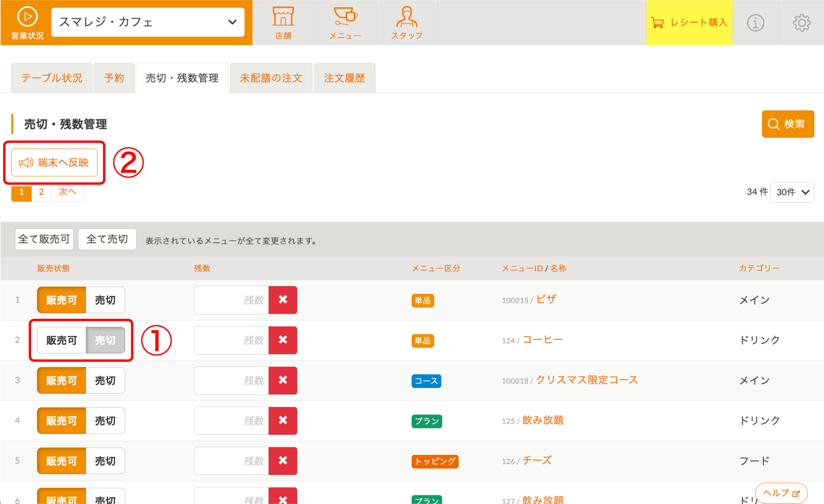Mark 飲み放題 125 as 売切
This screenshot has height=504, width=824.
click(105, 420)
